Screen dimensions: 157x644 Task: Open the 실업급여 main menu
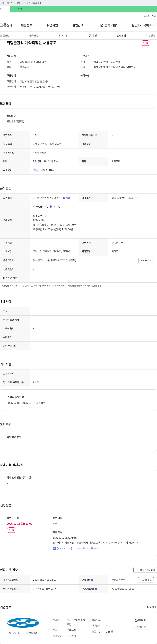(x=78, y=25)
